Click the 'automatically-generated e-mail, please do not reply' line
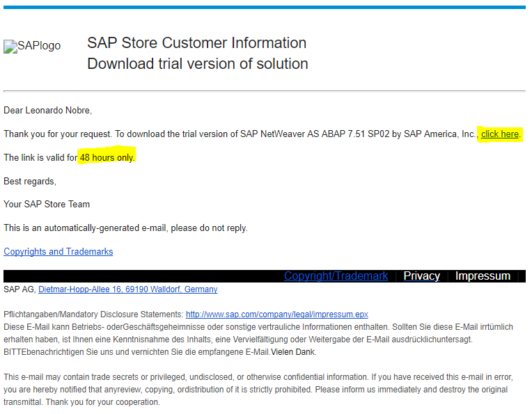 (x=125, y=228)
